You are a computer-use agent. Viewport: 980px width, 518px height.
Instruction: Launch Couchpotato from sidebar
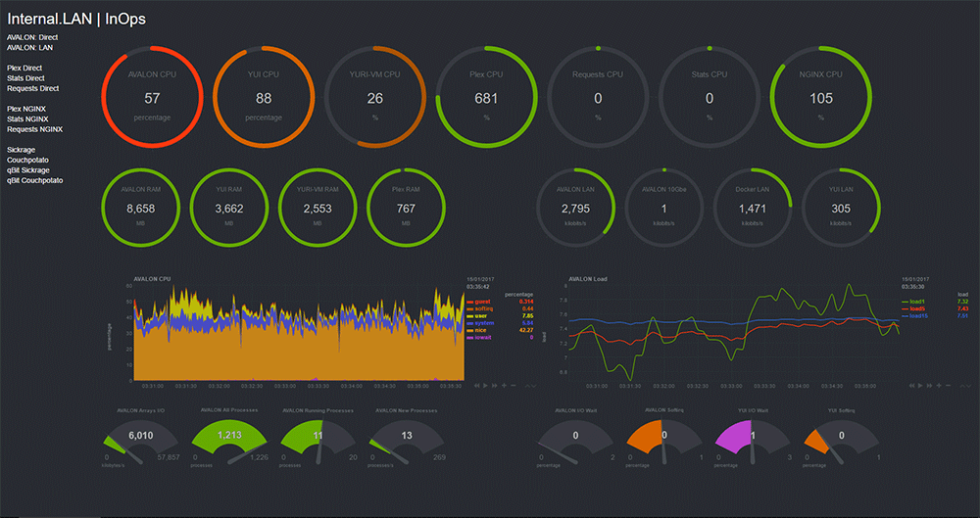(28, 160)
